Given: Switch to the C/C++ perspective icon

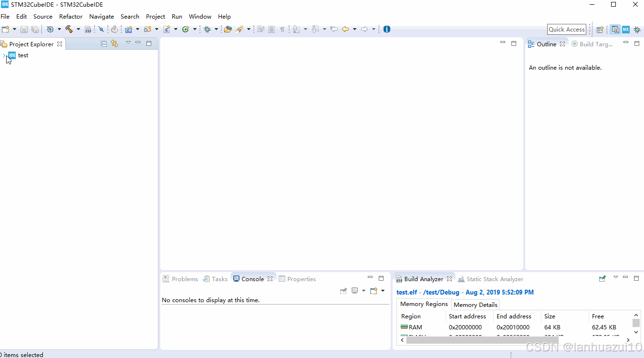Looking at the screenshot, I should click(615, 29).
